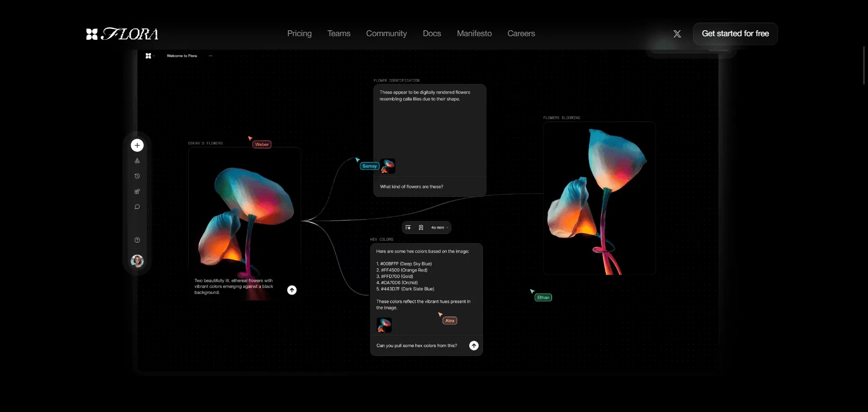Viewport: 868px width, 412px height.
Task: Click the bookmark icon beside the model selector
Action: point(421,227)
